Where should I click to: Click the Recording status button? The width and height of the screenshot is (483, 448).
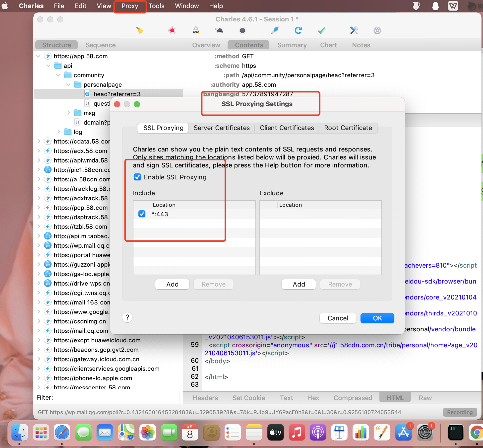(460, 412)
